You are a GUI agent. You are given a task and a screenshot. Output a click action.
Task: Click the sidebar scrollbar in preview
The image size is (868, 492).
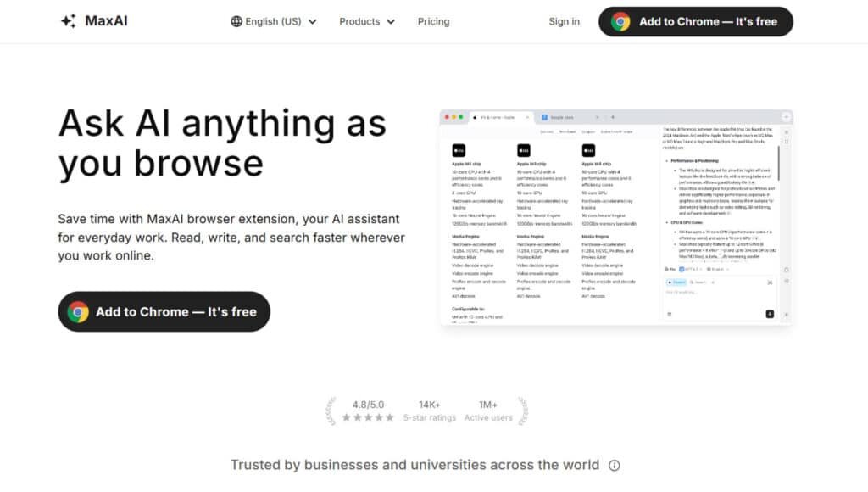(778, 161)
